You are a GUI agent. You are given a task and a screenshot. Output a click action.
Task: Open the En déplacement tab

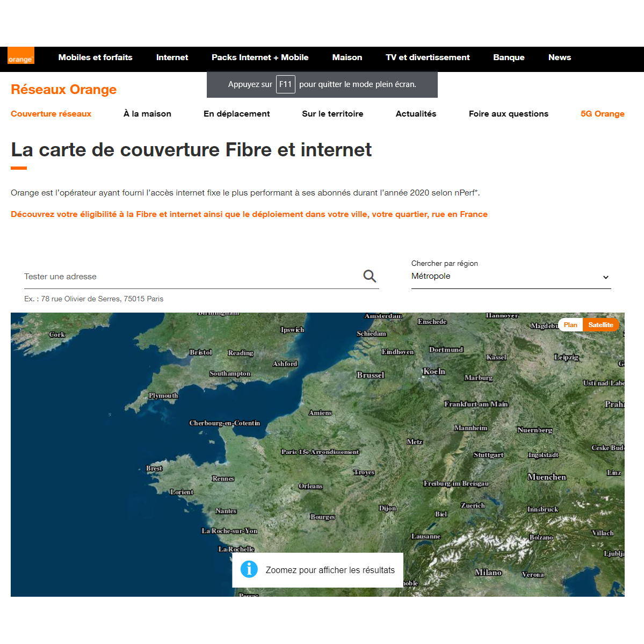(x=236, y=114)
